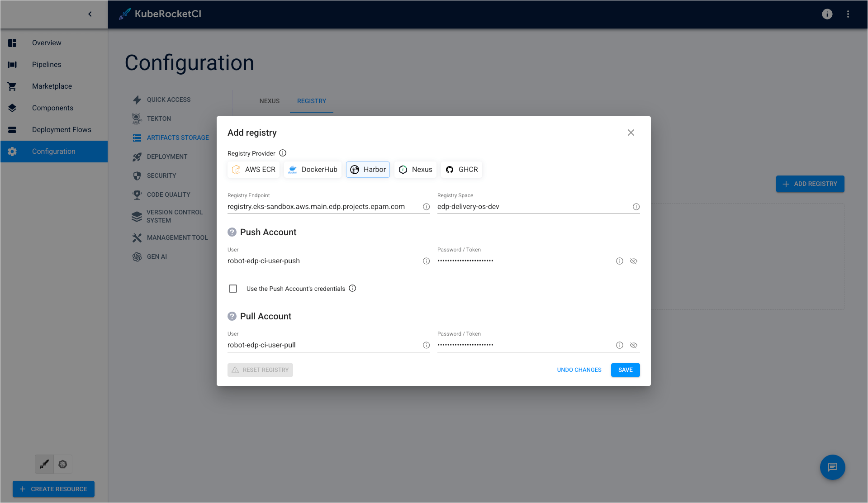The image size is (868, 503).
Task: Click Pull Account user info icon
Action: tap(426, 345)
